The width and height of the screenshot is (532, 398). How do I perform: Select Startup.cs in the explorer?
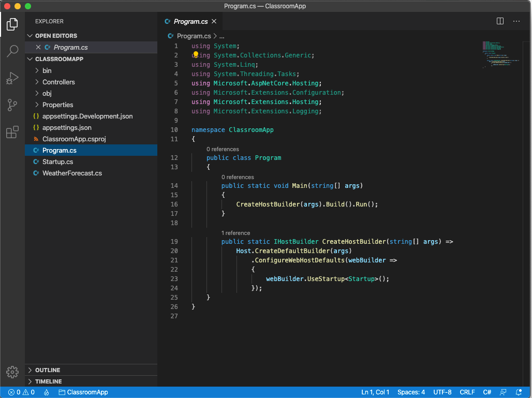tap(58, 161)
